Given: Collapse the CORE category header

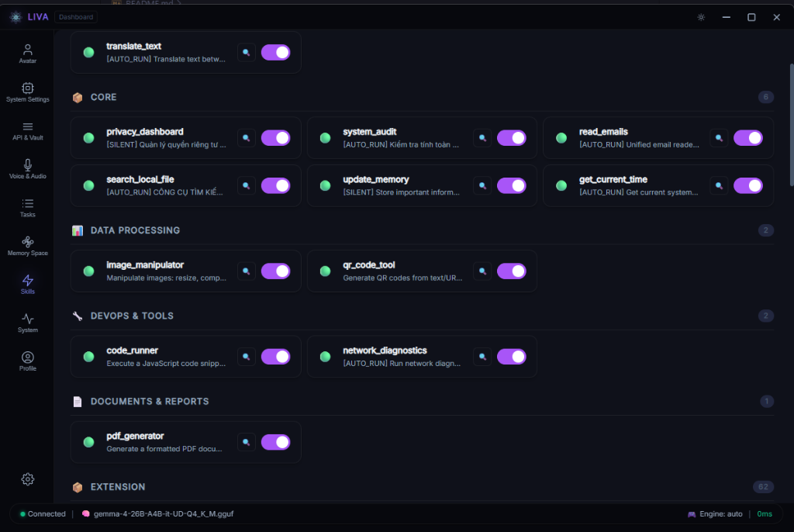Looking at the screenshot, I should 423,97.
